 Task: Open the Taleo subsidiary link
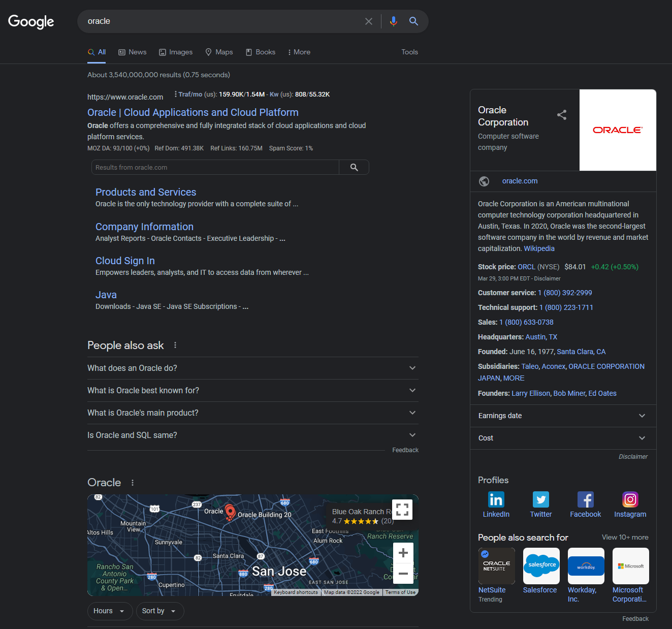(530, 366)
